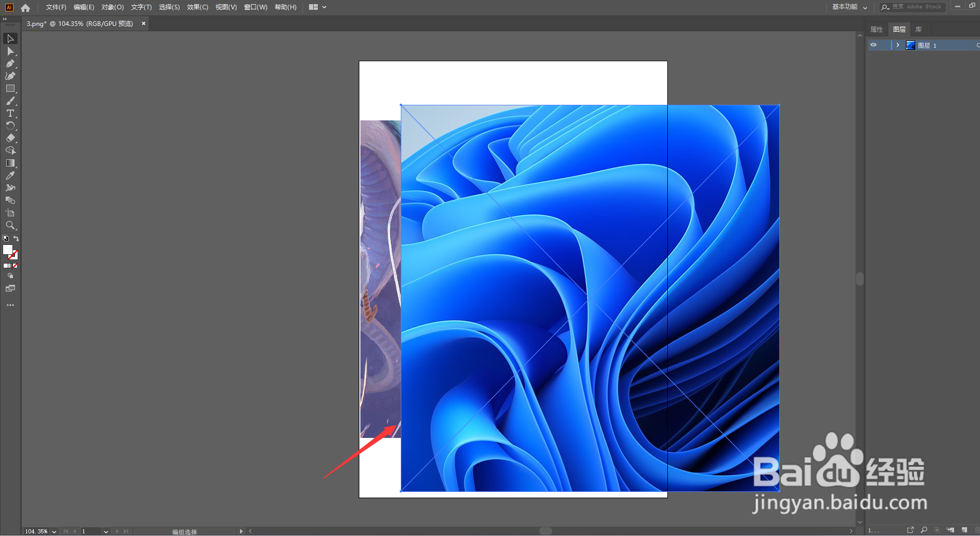The image size is (980, 536).
Task: Click the Fill color swatch
Action: point(8,250)
